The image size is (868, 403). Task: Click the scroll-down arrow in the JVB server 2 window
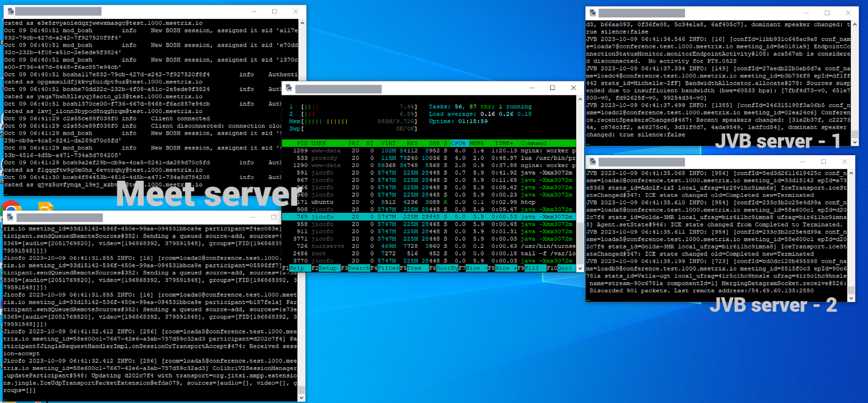pyautogui.click(x=851, y=298)
